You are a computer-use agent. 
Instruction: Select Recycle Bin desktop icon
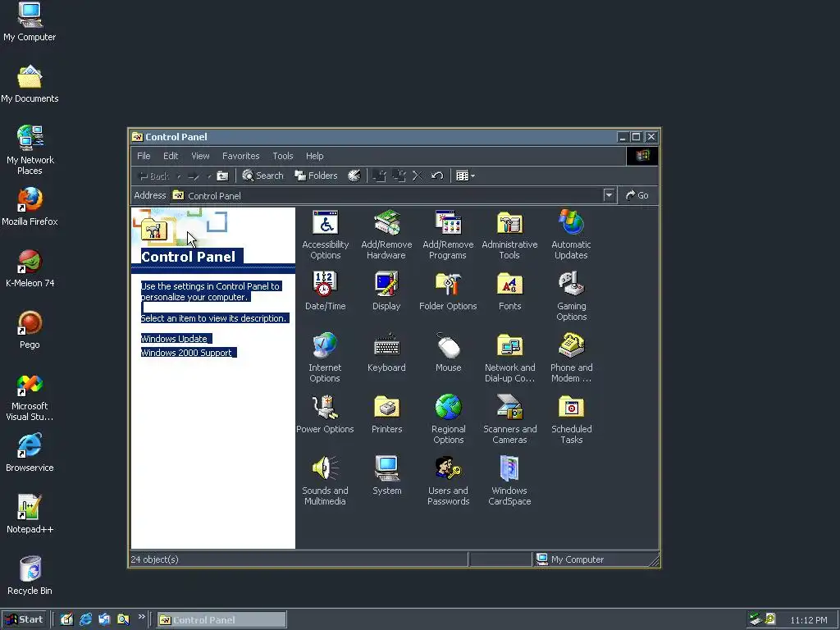30,577
